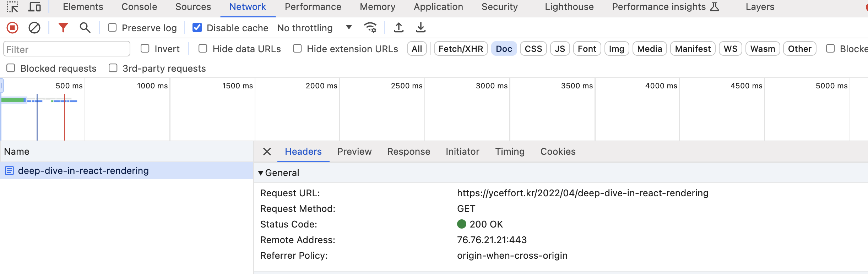
Task: Open the network search magnifier
Action: 85,28
